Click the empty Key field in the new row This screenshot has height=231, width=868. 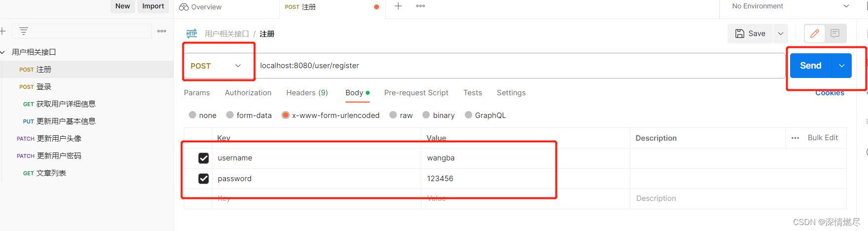point(316,198)
